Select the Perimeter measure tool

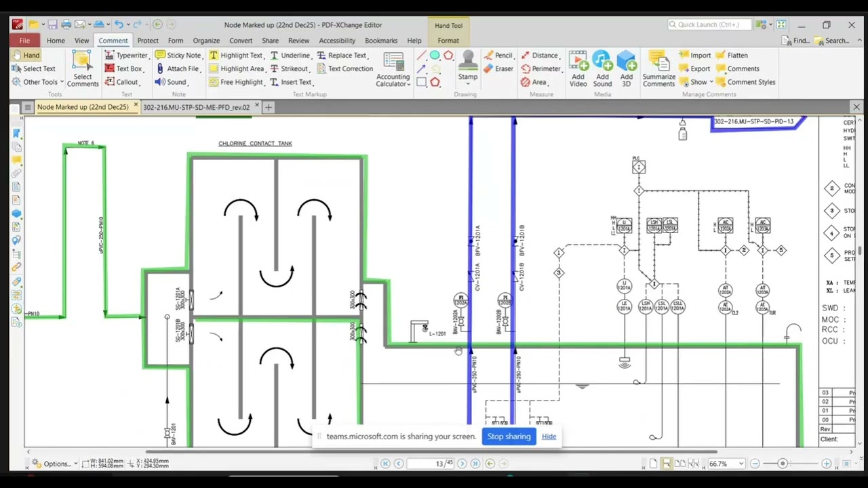tap(541, 68)
